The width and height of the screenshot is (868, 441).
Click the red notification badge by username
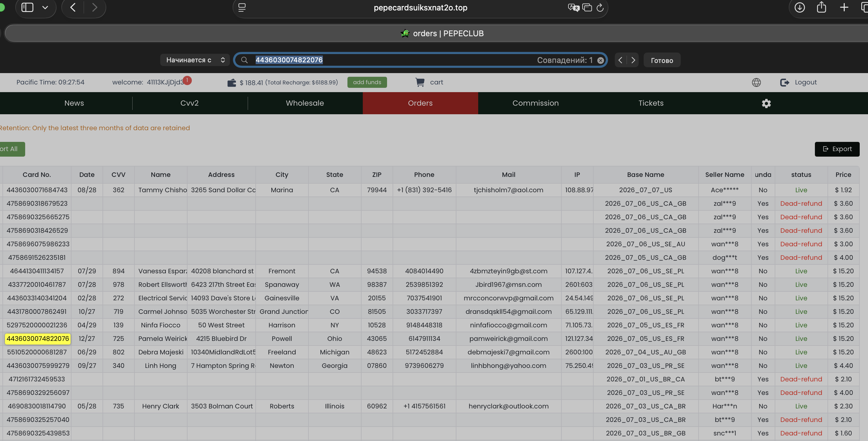coord(187,80)
